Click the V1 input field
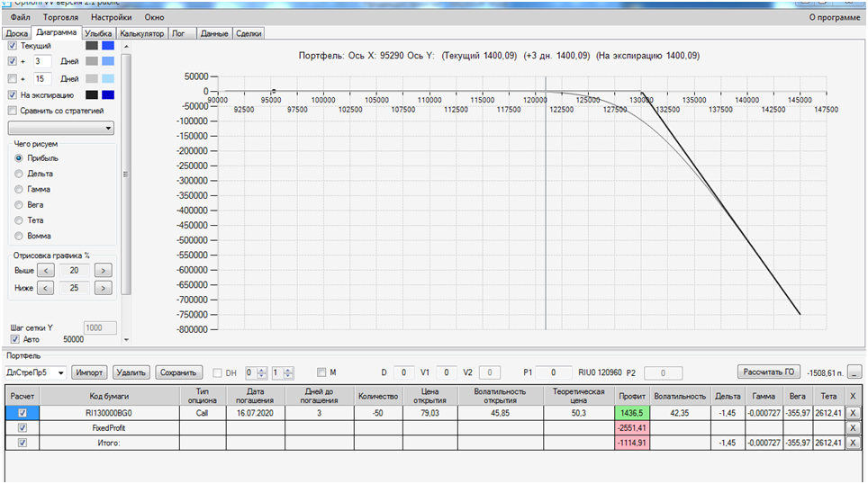 click(x=447, y=372)
